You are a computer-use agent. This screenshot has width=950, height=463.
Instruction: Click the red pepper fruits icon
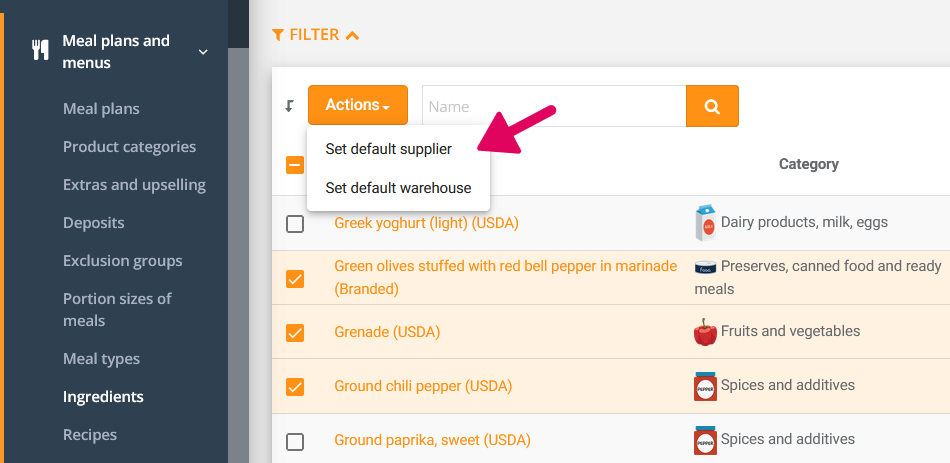click(x=705, y=332)
